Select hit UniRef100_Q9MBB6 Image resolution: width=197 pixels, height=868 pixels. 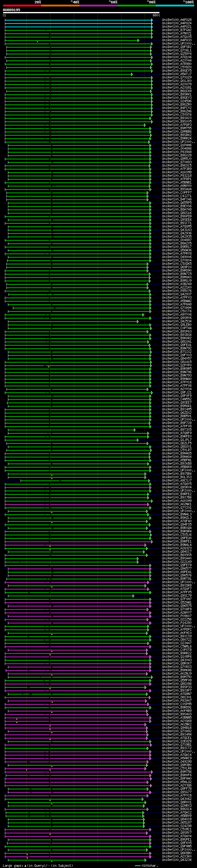(x=177, y=132)
